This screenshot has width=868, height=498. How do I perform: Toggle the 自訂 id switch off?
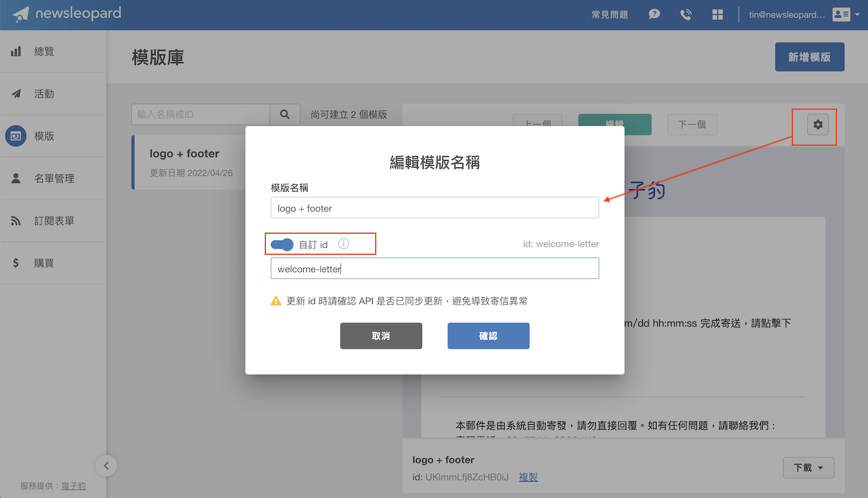click(x=282, y=244)
